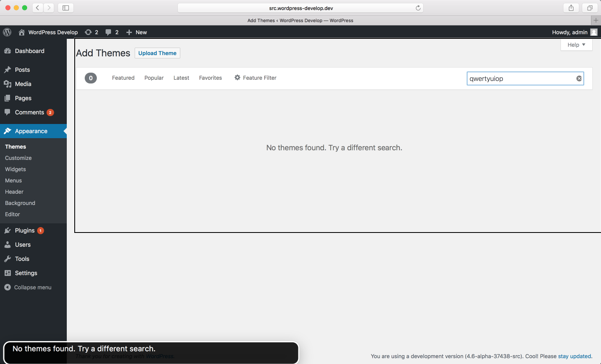This screenshot has height=364, width=601.
Task: Click the Collapse menu label
Action: [x=33, y=287]
